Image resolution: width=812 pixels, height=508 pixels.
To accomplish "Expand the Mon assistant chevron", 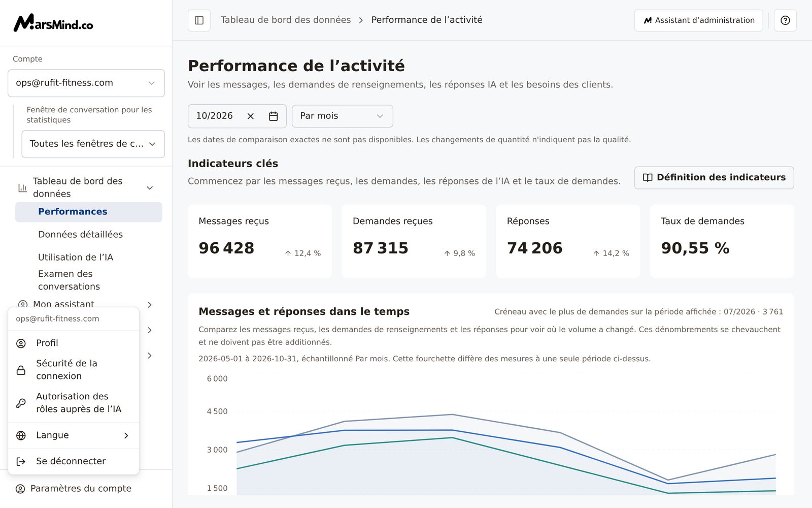I will [x=150, y=305].
